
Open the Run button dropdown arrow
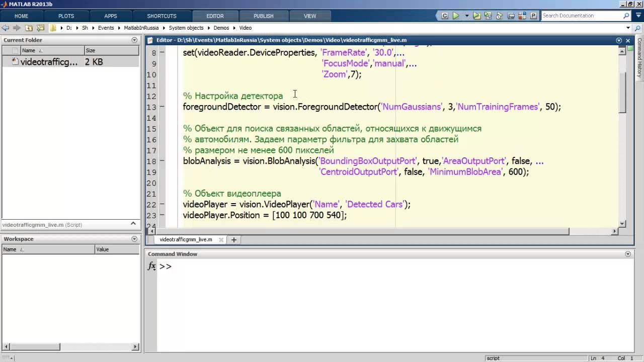point(466,16)
